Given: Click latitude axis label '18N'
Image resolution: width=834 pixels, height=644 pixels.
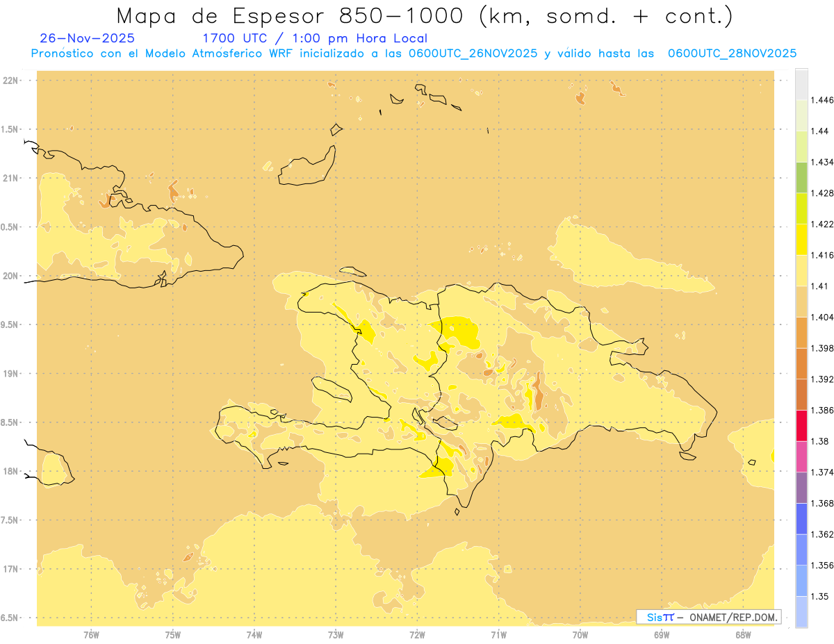Looking at the screenshot, I should [x=12, y=471].
